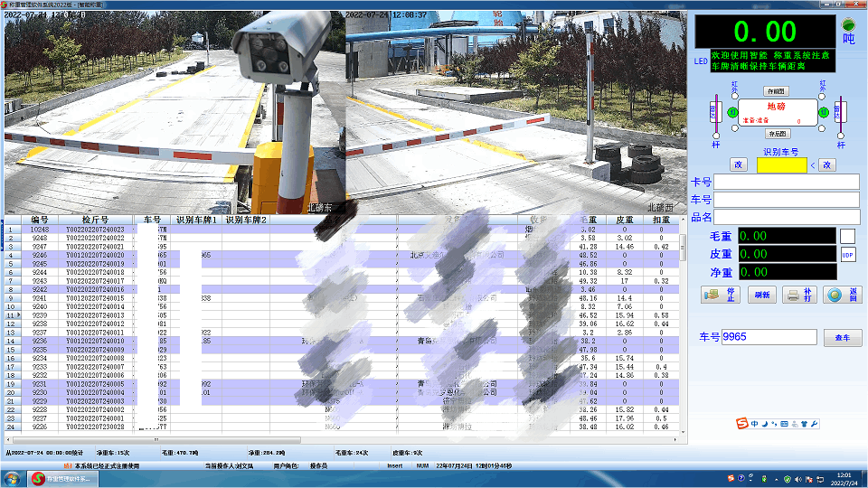
Task: Click the left green 灯 traffic light
Action: point(733,112)
